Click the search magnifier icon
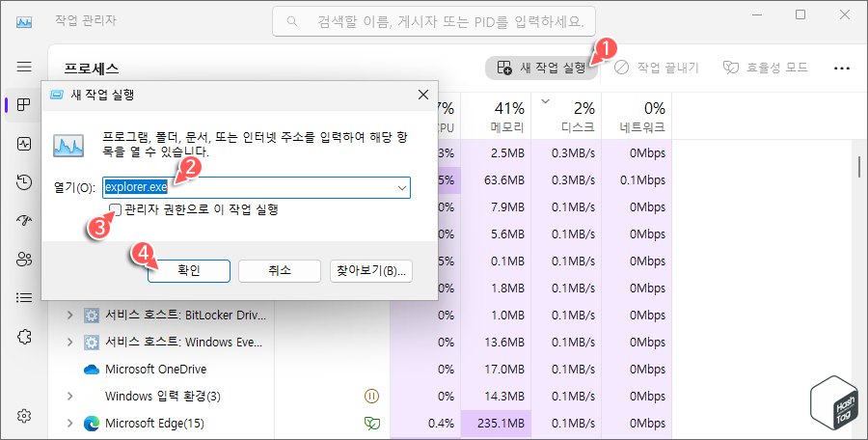868x440 pixels. pyautogui.click(x=291, y=21)
